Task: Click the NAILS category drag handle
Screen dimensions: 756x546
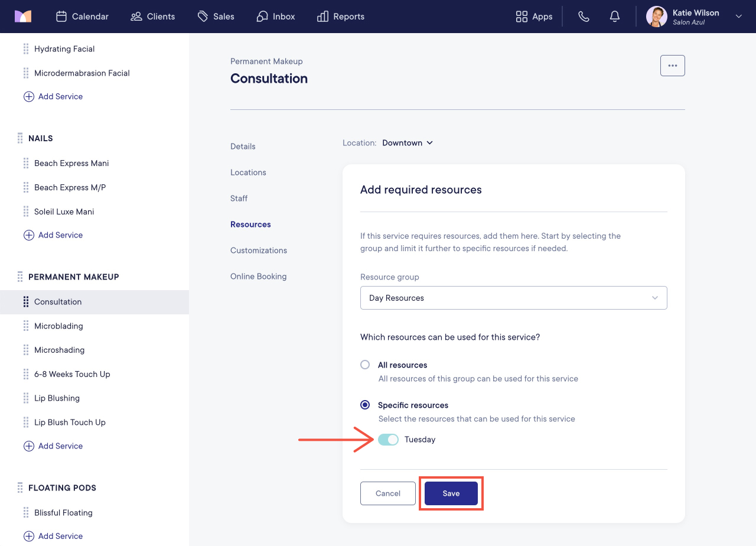Action: tap(20, 138)
